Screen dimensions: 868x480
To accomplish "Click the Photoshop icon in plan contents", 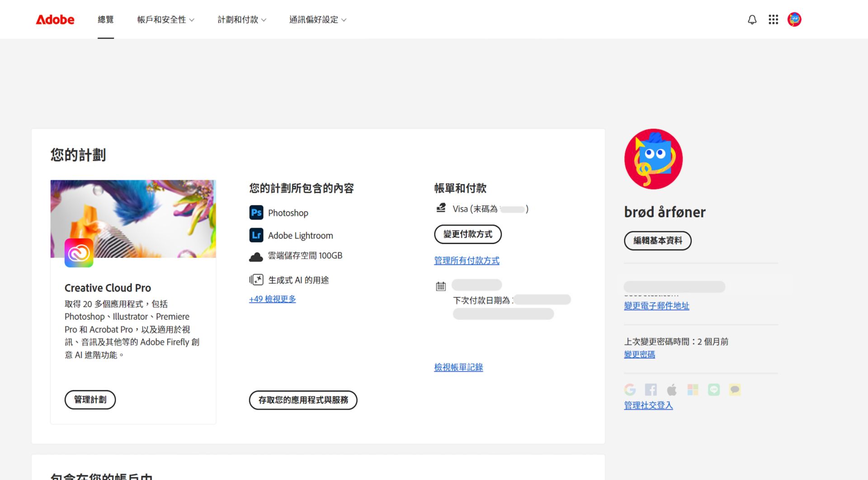I will (x=256, y=213).
